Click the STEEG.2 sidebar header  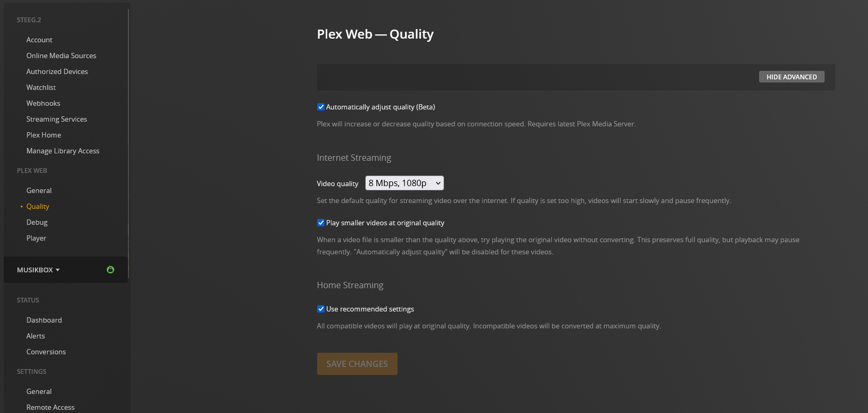click(29, 20)
